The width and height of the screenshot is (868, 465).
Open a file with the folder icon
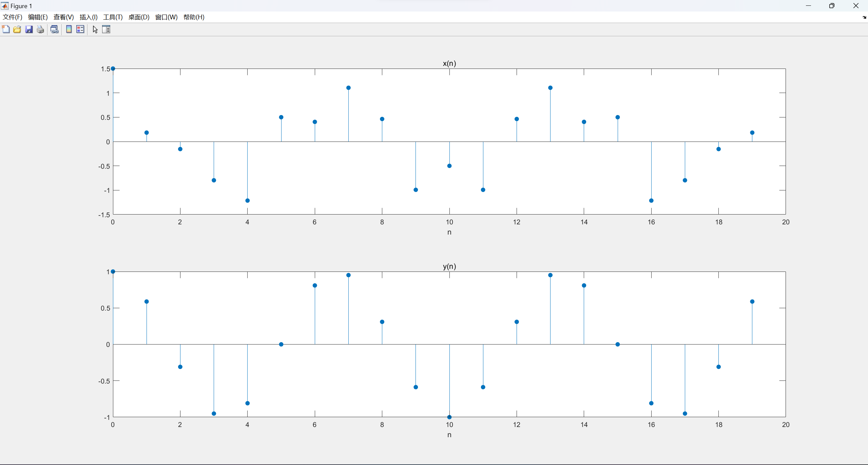tap(17, 30)
